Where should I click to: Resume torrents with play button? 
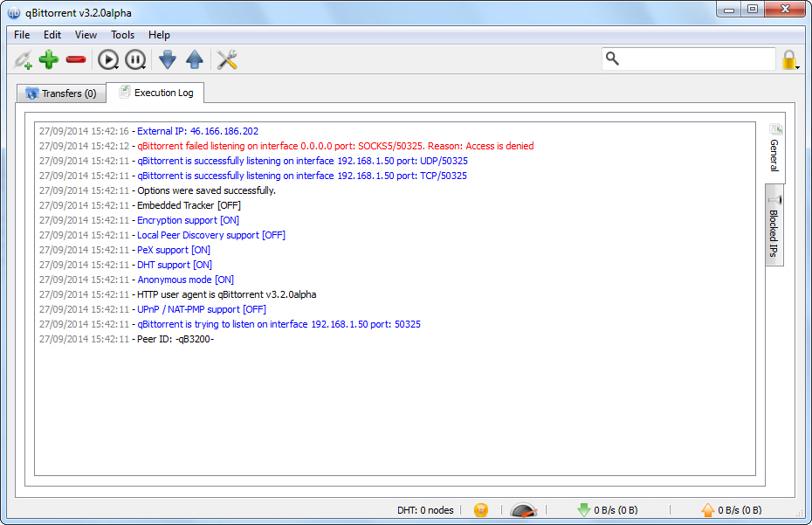tap(108, 59)
